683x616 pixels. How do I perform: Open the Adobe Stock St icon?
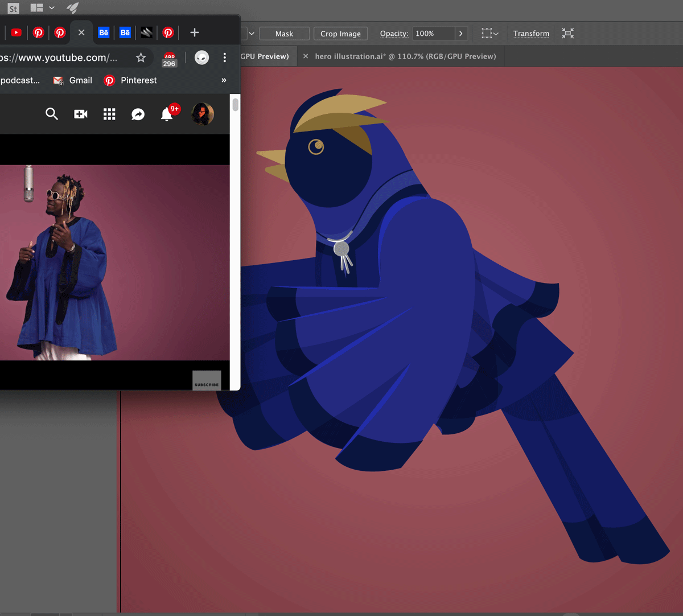pyautogui.click(x=13, y=8)
